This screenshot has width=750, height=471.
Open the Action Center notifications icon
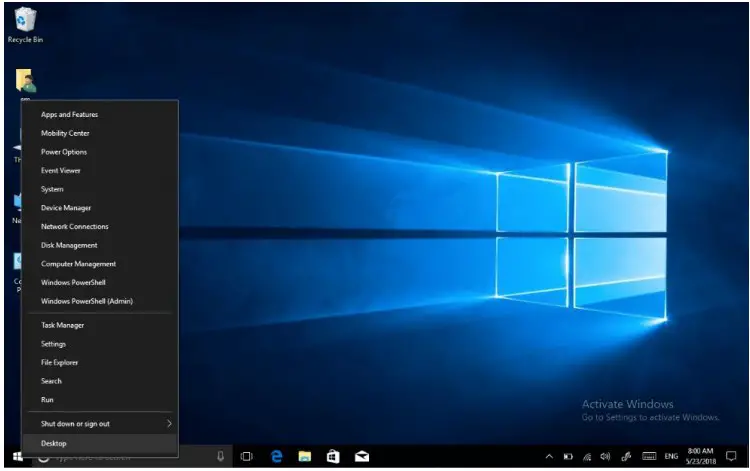731,456
